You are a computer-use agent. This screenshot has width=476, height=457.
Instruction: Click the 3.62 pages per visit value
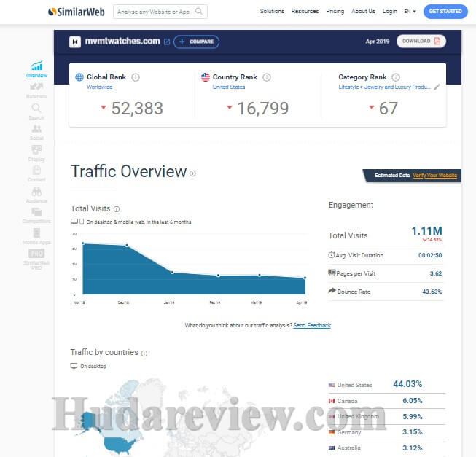436,273
